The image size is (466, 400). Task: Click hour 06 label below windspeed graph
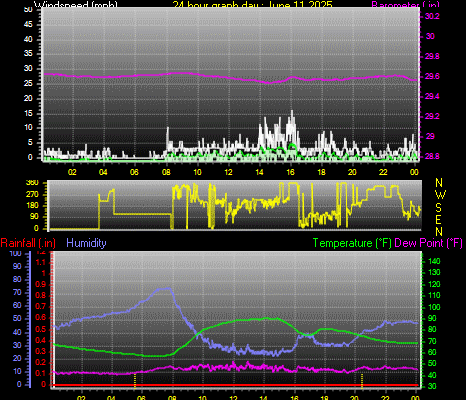coord(134,172)
